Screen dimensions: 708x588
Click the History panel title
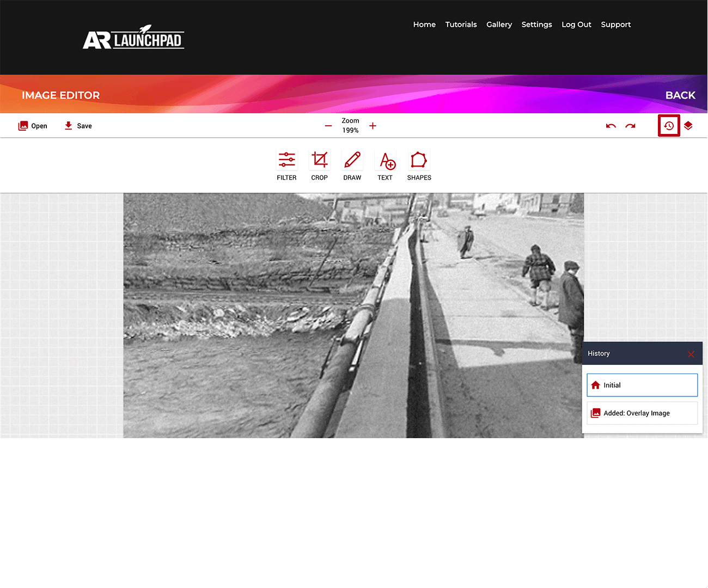pos(599,353)
